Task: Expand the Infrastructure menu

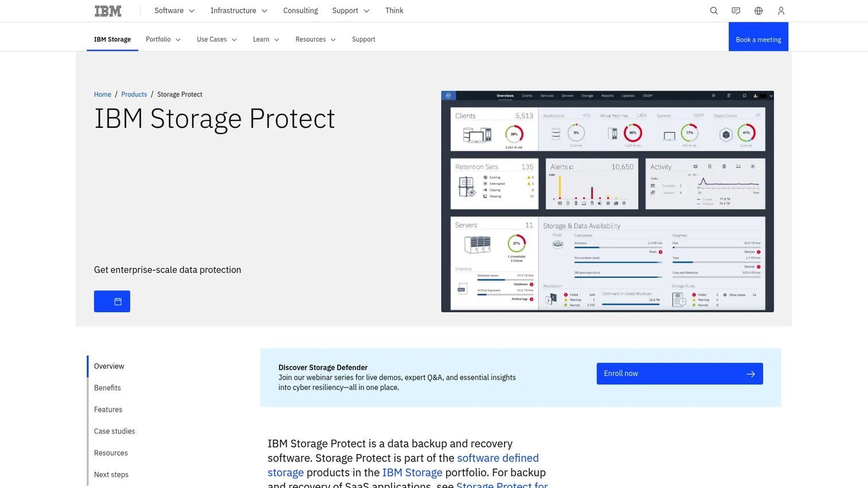Action: tap(239, 11)
